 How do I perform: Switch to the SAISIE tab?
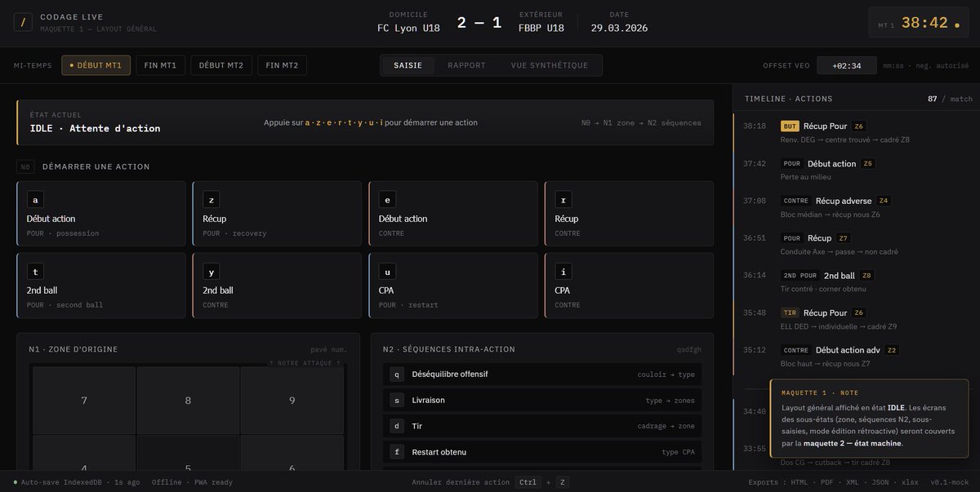click(x=408, y=65)
